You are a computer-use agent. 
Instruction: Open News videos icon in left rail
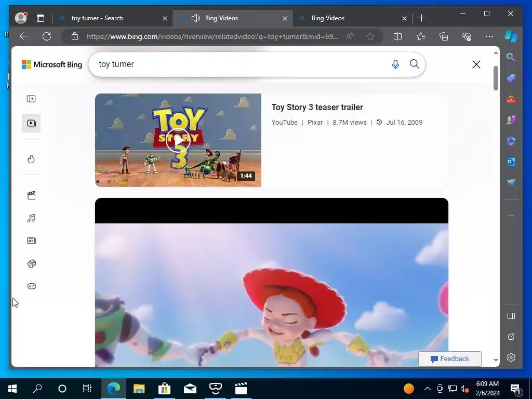point(31,241)
